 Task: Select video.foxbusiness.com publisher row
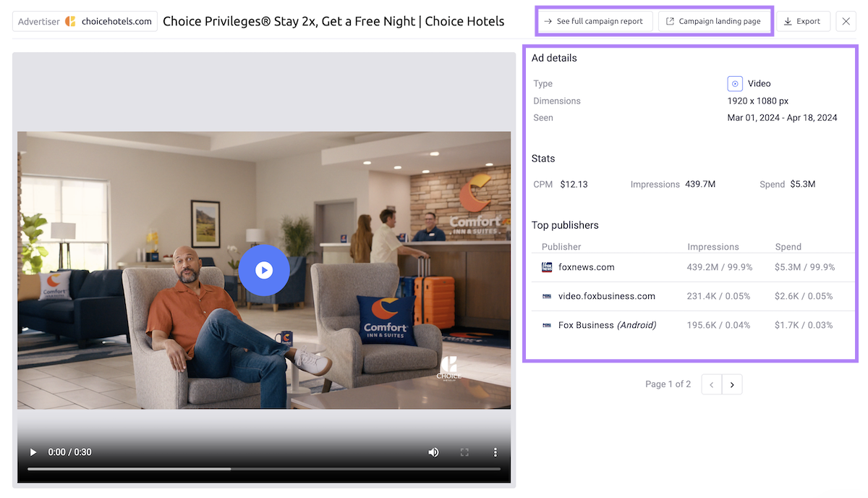coord(606,296)
